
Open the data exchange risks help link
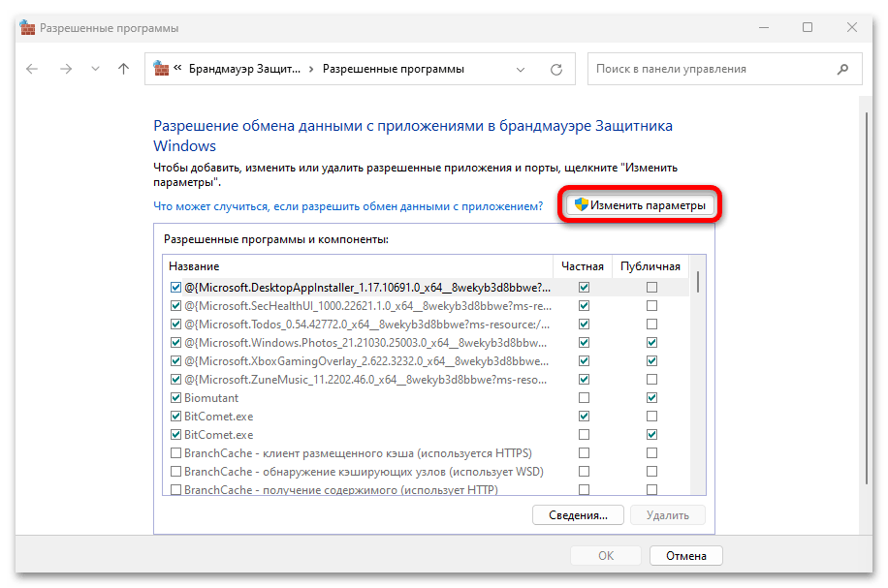348,206
